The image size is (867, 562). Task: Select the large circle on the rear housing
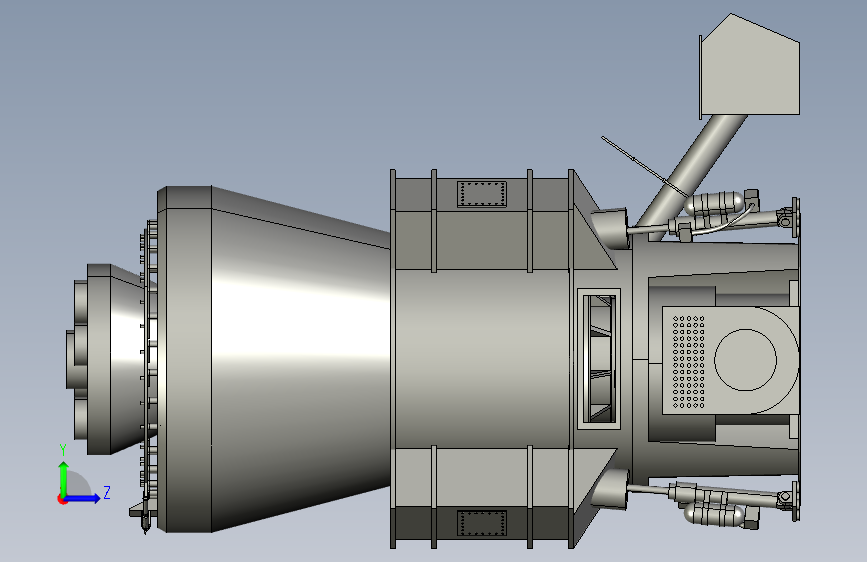pyautogui.click(x=745, y=360)
